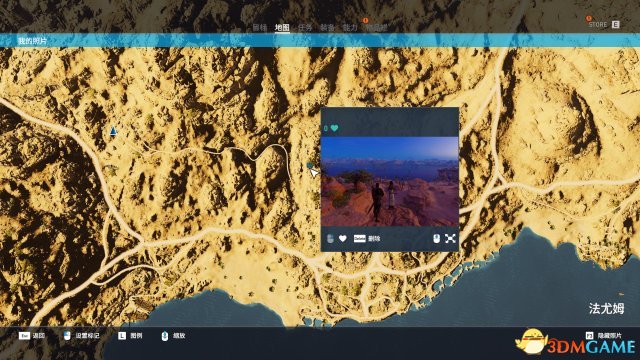Image resolution: width=640 pixels, height=360 pixels.
Task: Expand photo to fullscreen with the arrows icon
Action: (450, 238)
